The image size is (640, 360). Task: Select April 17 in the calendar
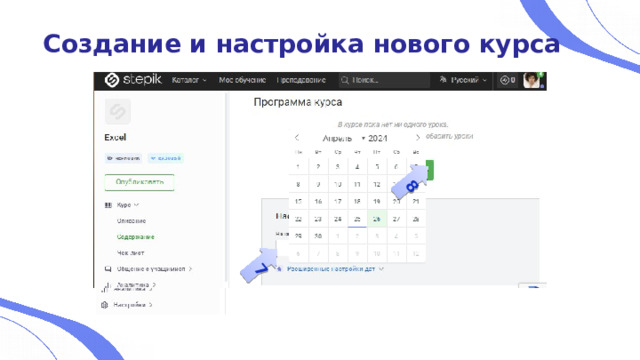(338, 202)
